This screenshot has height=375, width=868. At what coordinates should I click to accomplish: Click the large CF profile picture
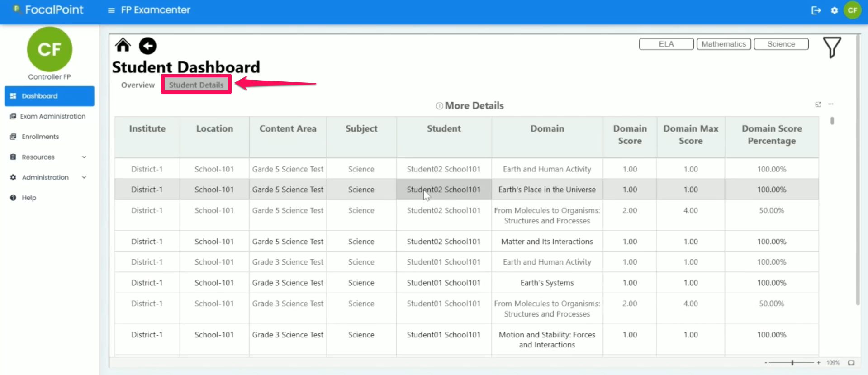tap(49, 49)
